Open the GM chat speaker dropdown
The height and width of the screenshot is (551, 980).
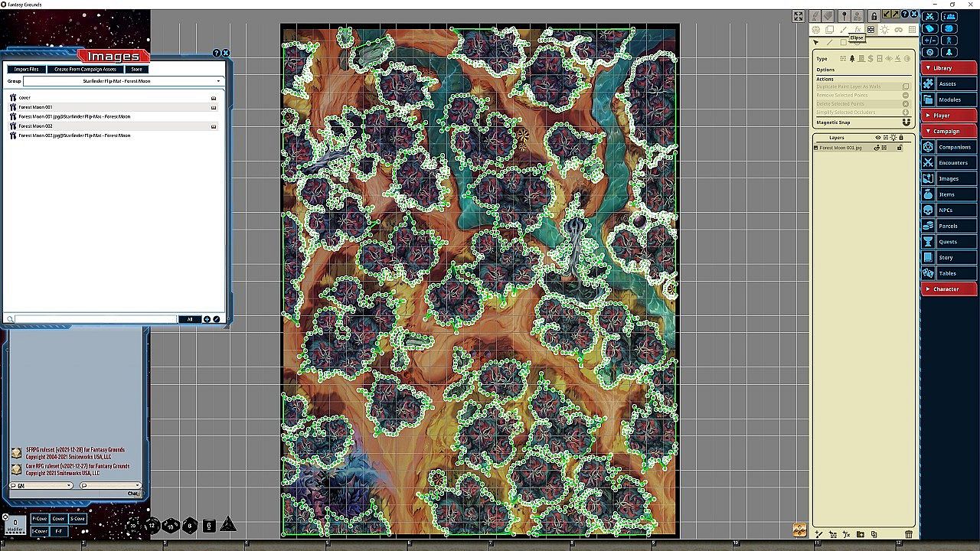coord(41,485)
